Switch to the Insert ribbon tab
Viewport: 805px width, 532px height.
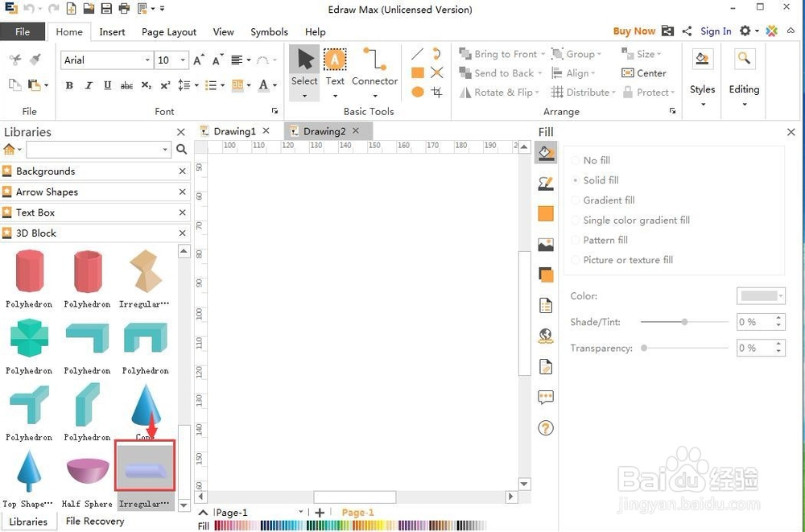[x=112, y=32]
